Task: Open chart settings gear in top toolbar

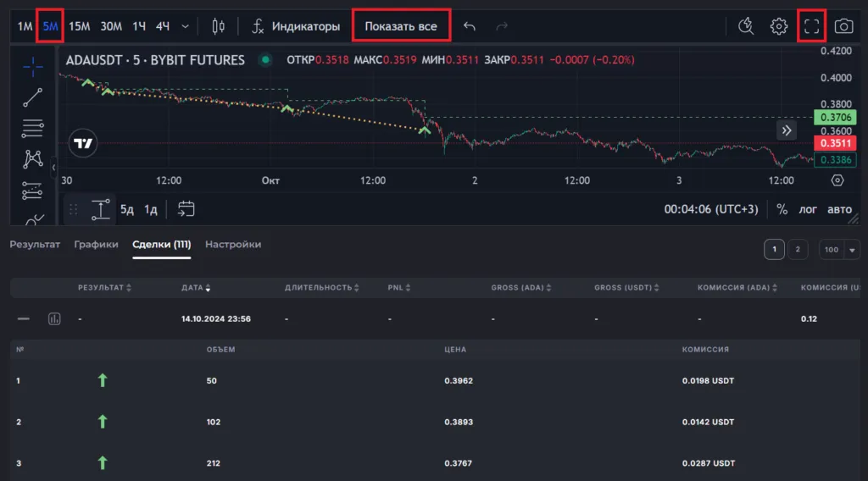Action: coord(779,26)
